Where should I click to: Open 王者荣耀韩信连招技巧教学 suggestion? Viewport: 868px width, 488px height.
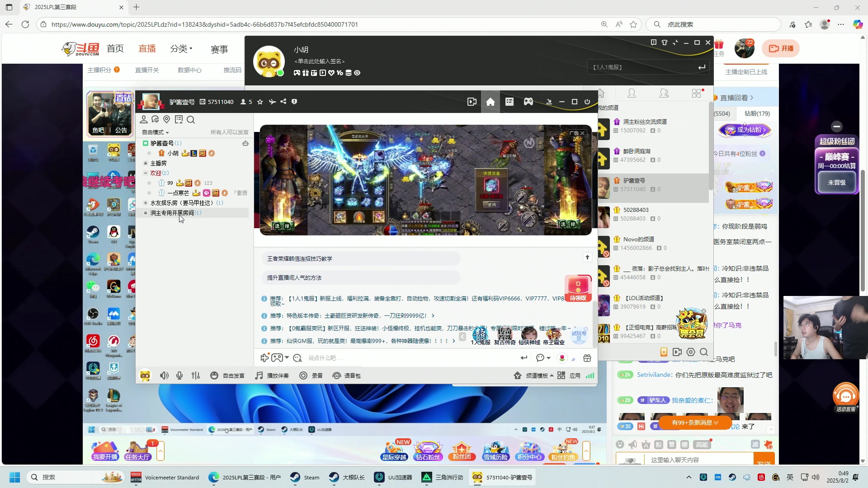[x=361, y=259]
